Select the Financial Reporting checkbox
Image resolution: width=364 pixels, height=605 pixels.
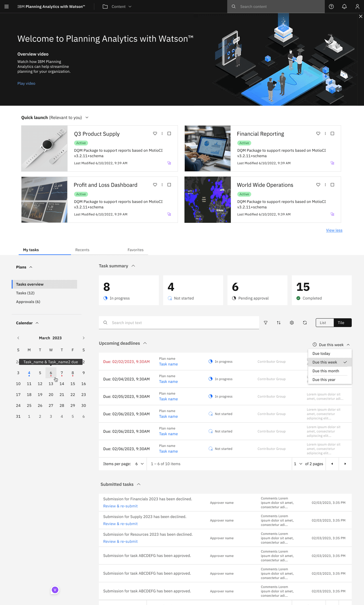click(332, 133)
